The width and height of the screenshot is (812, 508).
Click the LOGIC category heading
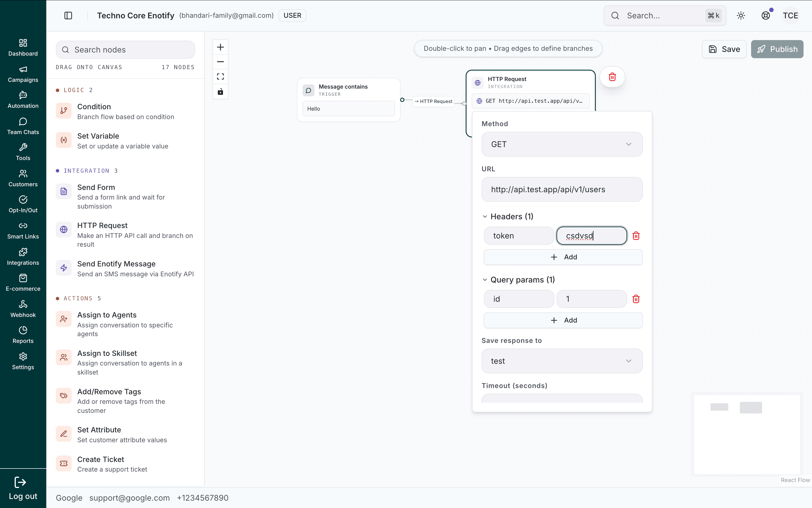[74, 90]
